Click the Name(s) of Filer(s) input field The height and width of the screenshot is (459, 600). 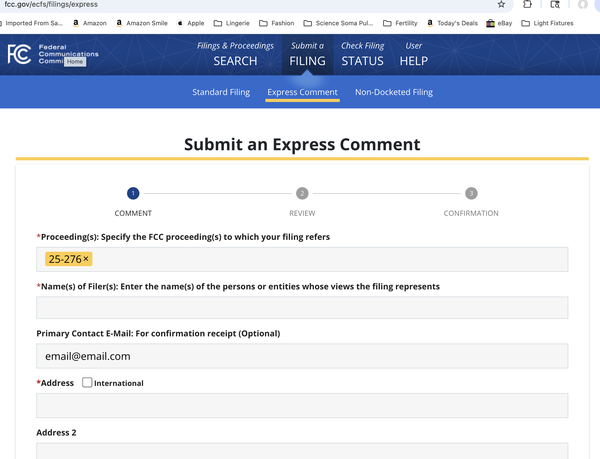(x=302, y=308)
